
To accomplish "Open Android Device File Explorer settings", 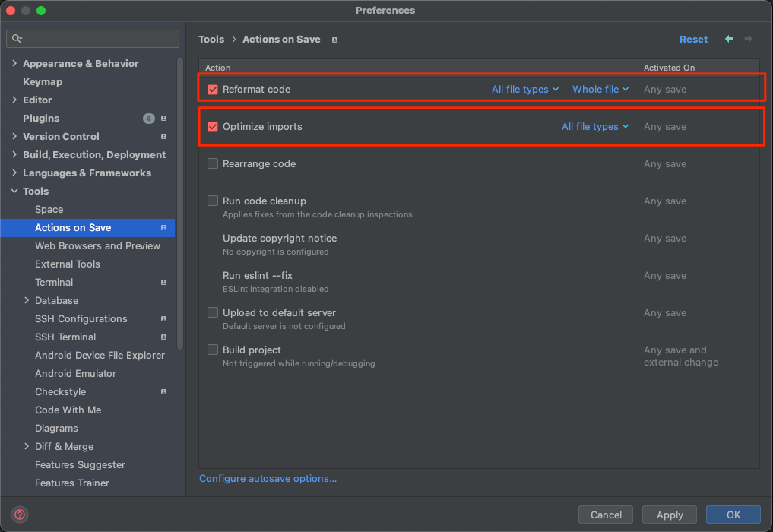I will pyautogui.click(x=100, y=356).
